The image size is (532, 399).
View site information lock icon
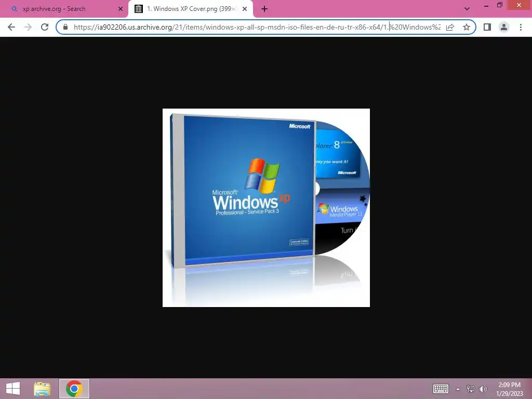(x=65, y=27)
